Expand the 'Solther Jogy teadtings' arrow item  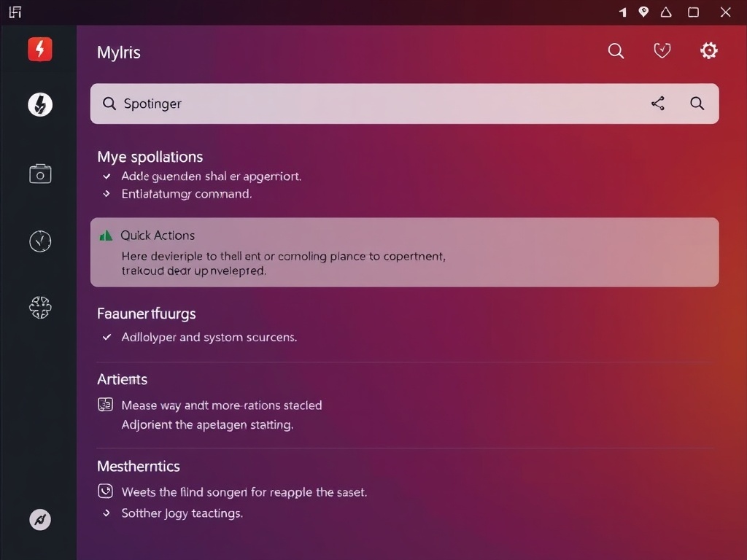tap(107, 513)
